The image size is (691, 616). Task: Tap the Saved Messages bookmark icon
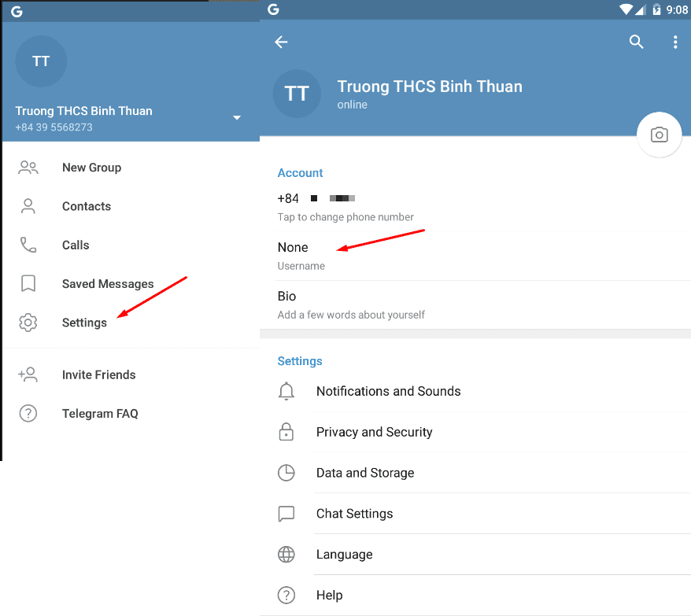pyautogui.click(x=28, y=283)
